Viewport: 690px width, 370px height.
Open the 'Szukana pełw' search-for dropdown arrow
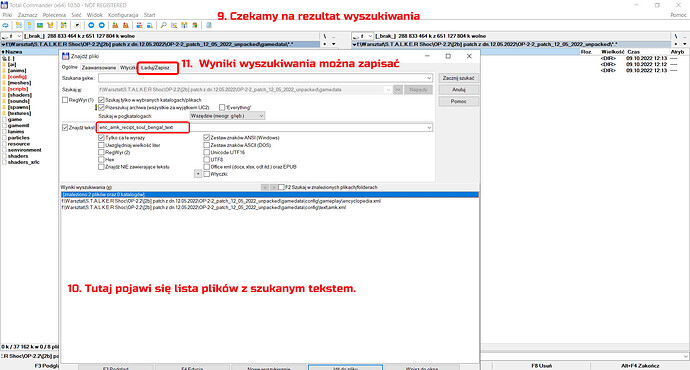pyautogui.click(x=429, y=78)
